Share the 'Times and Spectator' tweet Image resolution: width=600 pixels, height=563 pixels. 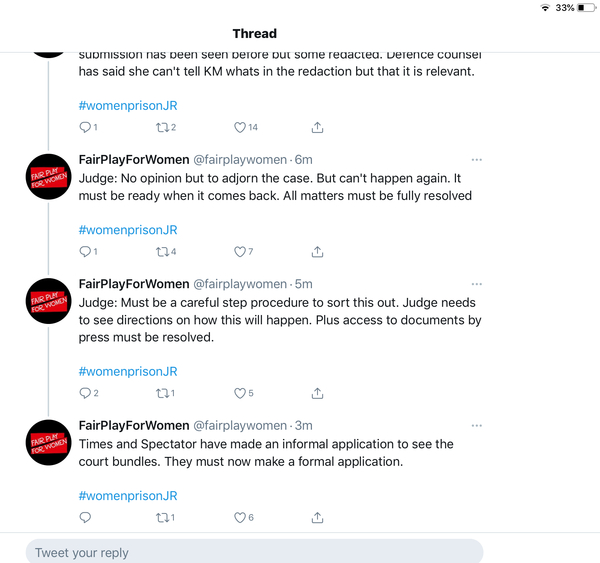318,518
